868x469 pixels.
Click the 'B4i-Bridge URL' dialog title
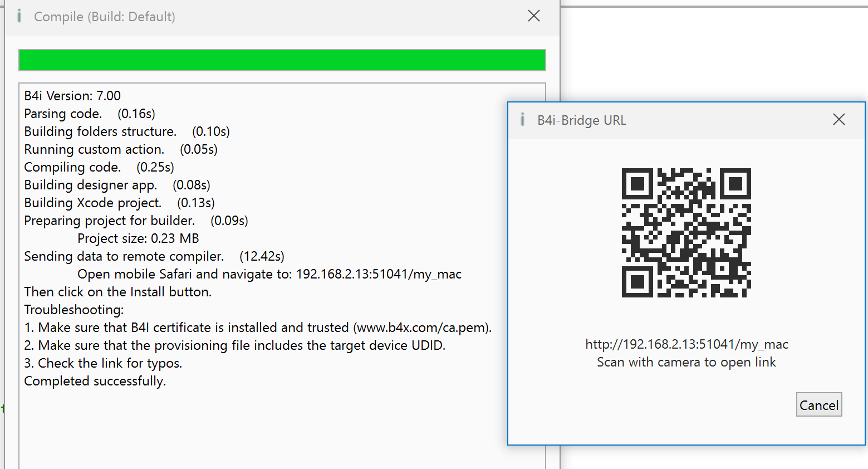582,120
